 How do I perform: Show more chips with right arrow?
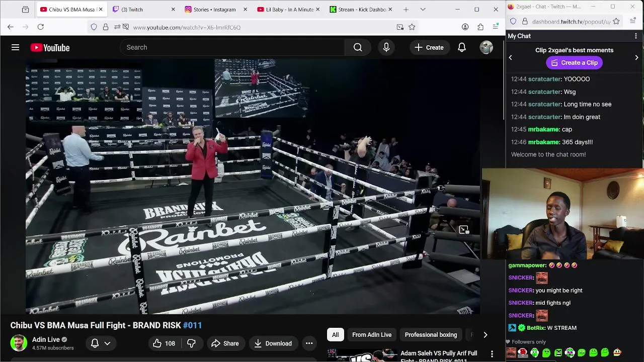(485, 335)
